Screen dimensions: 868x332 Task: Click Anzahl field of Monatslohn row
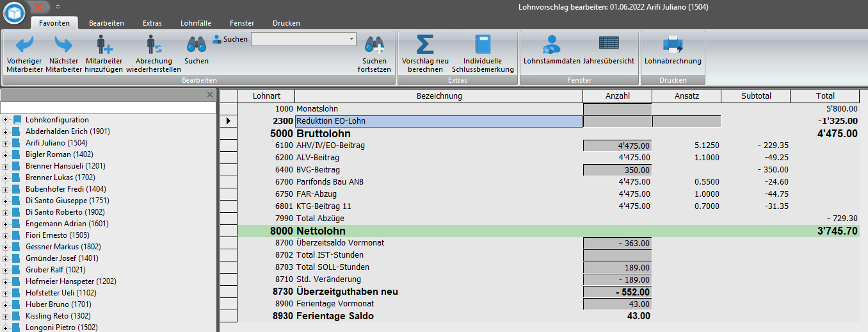[x=617, y=109]
